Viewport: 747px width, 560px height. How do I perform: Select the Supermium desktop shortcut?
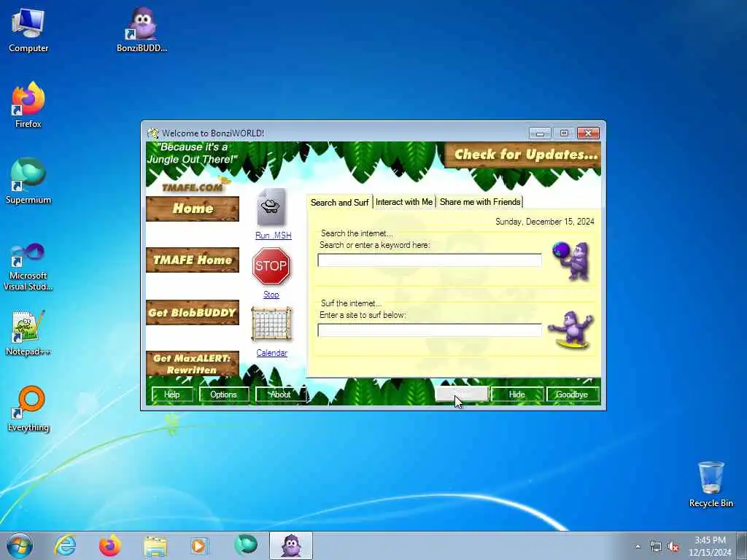tap(28, 182)
